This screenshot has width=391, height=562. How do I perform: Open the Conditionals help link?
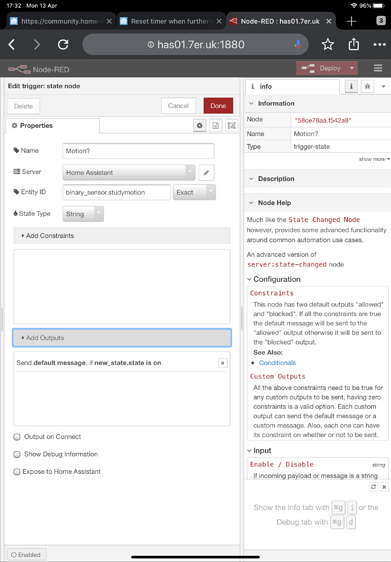tap(277, 363)
